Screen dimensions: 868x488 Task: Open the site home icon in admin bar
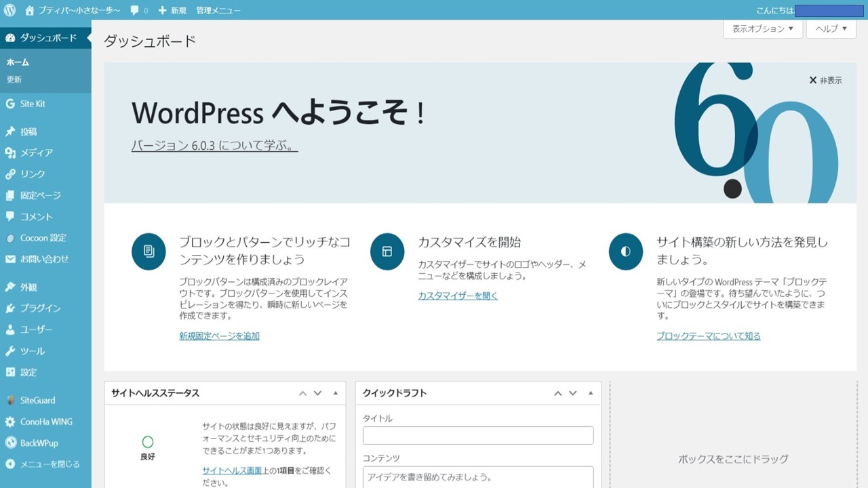pos(29,10)
